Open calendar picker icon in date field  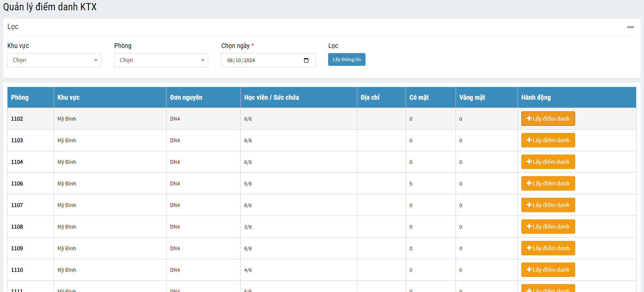(306, 60)
